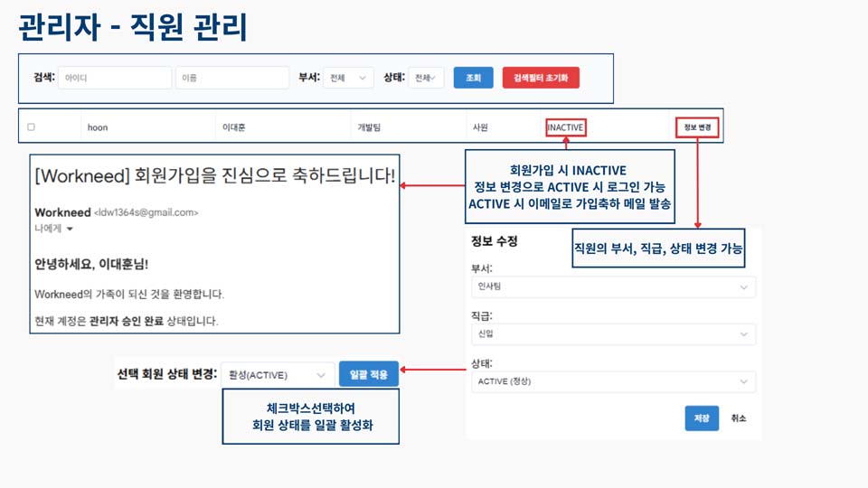
Task: Click the sender address ldw1364s@gmail.com
Action: (x=146, y=212)
